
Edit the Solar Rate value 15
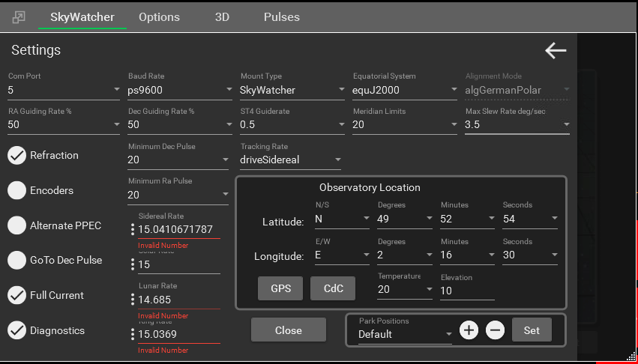tap(179, 265)
